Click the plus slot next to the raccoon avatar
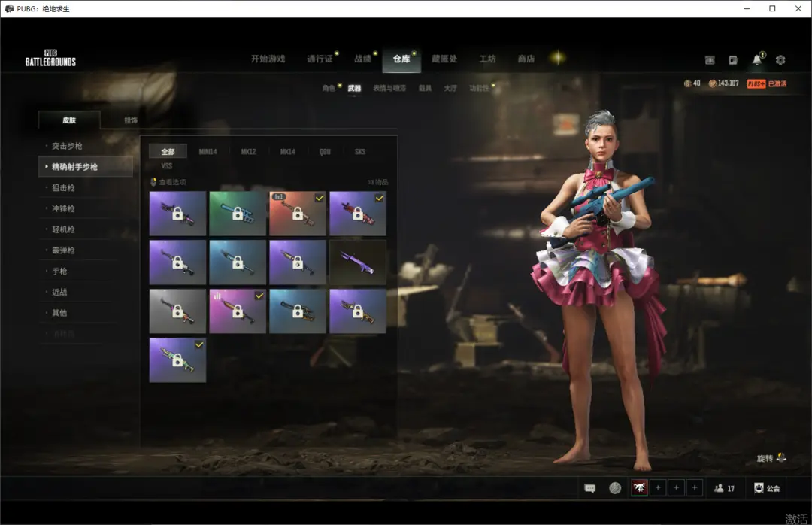Image resolution: width=812 pixels, height=525 pixels. click(658, 487)
